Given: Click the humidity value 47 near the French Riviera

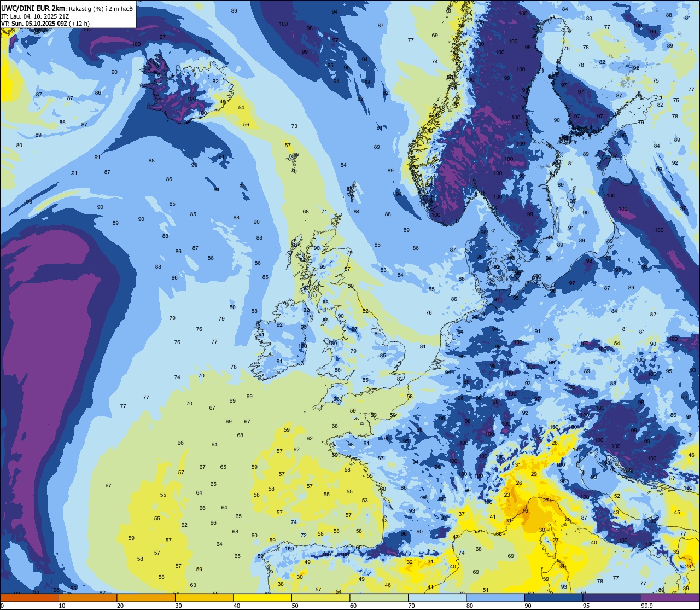Looking at the screenshot, I should click(456, 537).
